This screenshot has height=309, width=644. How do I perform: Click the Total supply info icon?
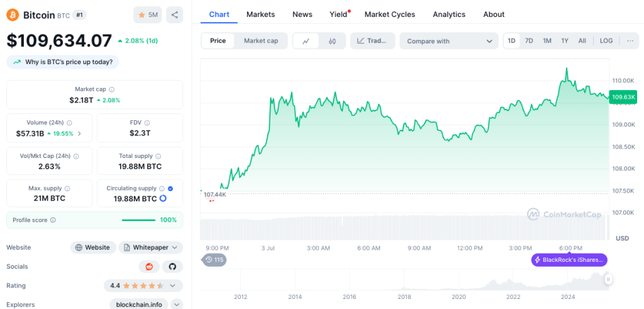pos(158,156)
